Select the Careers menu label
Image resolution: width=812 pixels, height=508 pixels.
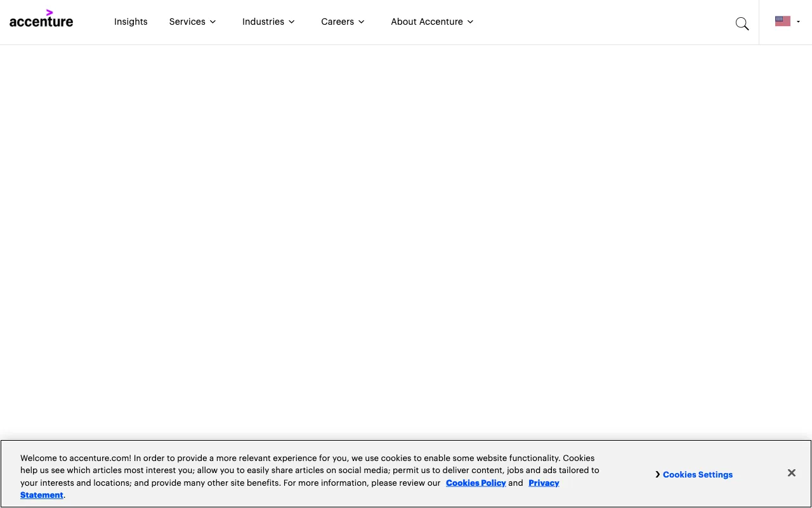(x=337, y=22)
